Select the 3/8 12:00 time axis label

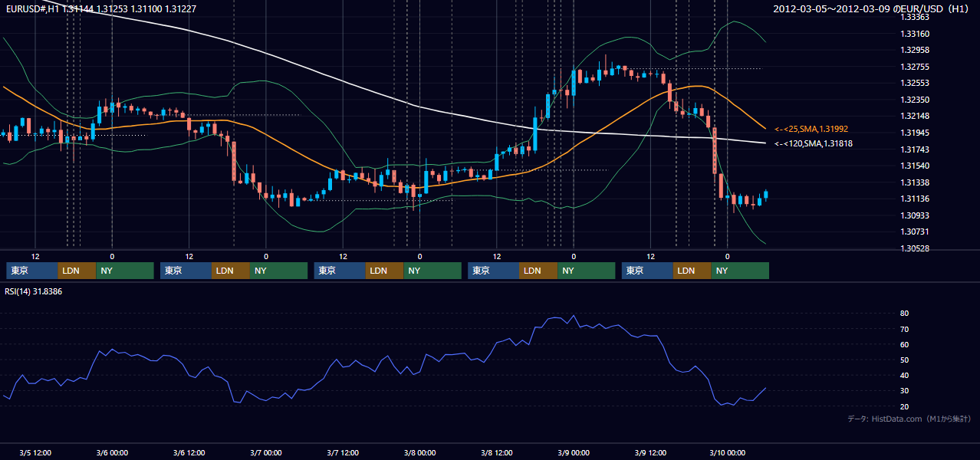[497, 452]
